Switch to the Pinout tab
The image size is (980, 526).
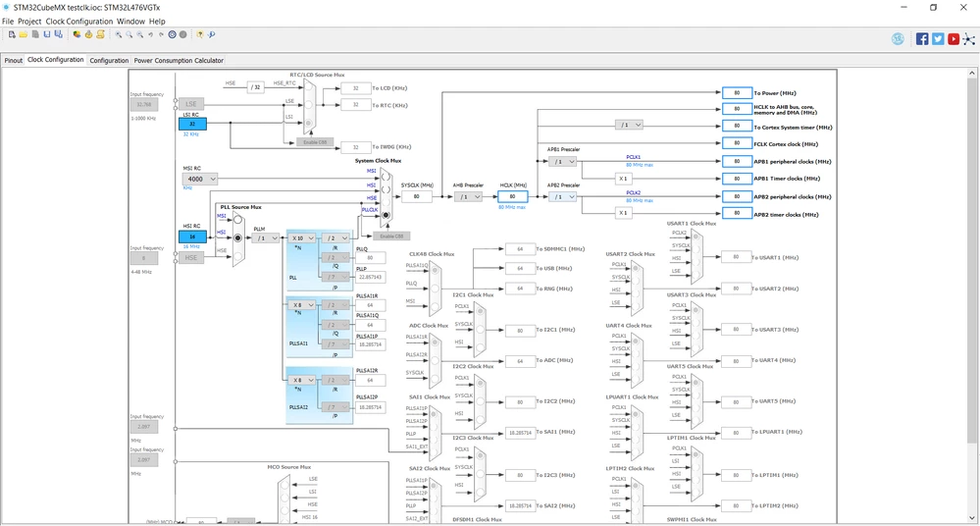click(x=13, y=61)
